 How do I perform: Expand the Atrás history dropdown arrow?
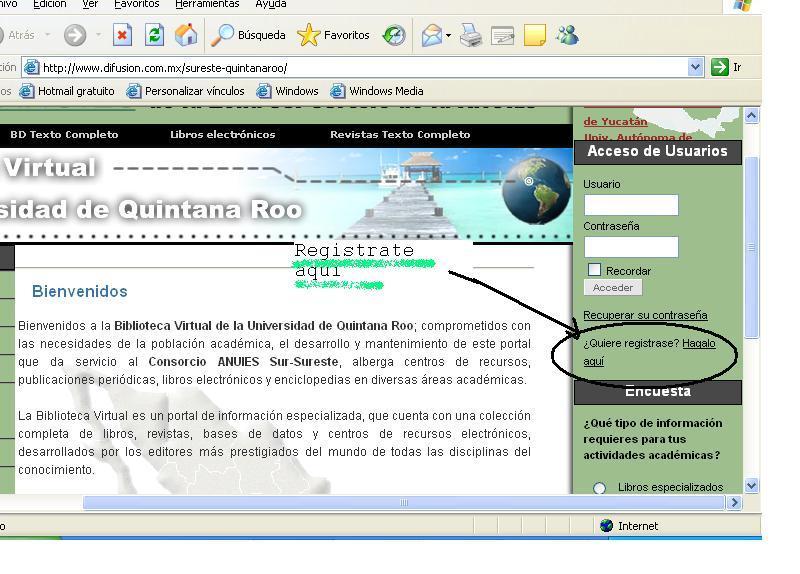coord(47,35)
